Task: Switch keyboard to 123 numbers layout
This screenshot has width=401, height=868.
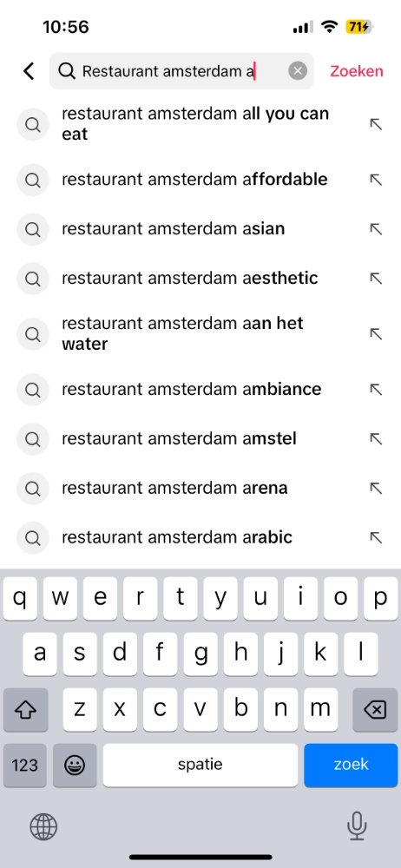Action: (x=25, y=765)
